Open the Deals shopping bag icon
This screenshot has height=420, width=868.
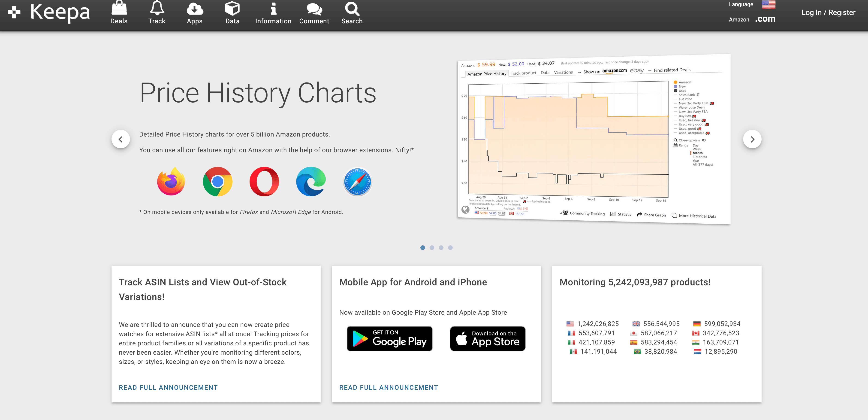119,9
